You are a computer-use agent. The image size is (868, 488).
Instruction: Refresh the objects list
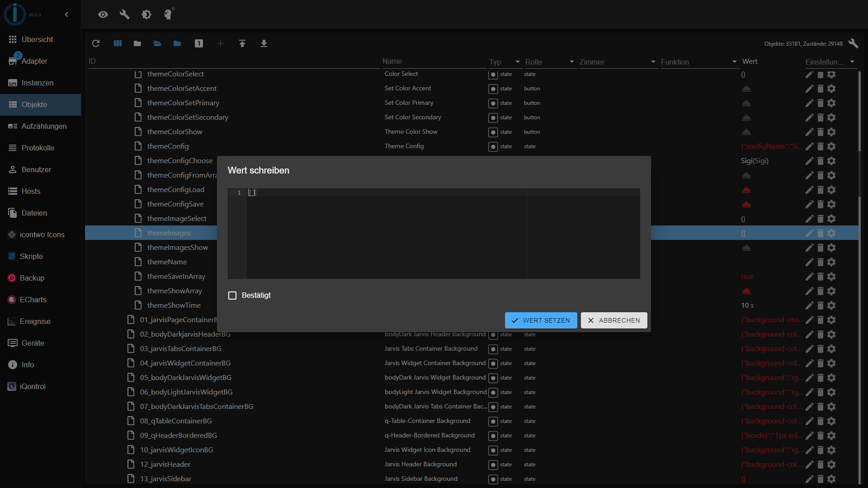(96, 43)
